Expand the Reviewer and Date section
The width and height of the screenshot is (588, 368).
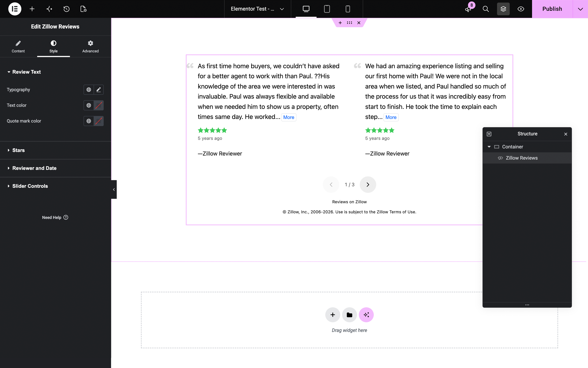click(x=55, y=168)
